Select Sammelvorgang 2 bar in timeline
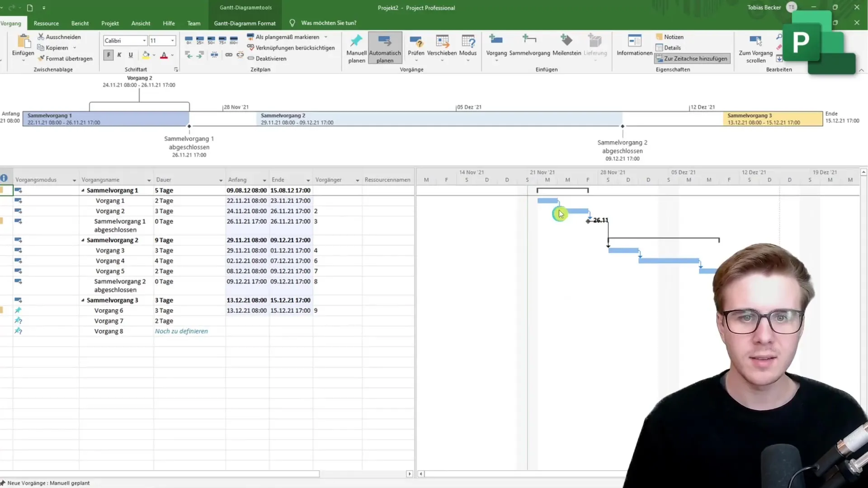The height and width of the screenshot is (488, 868). coord(439,119)
